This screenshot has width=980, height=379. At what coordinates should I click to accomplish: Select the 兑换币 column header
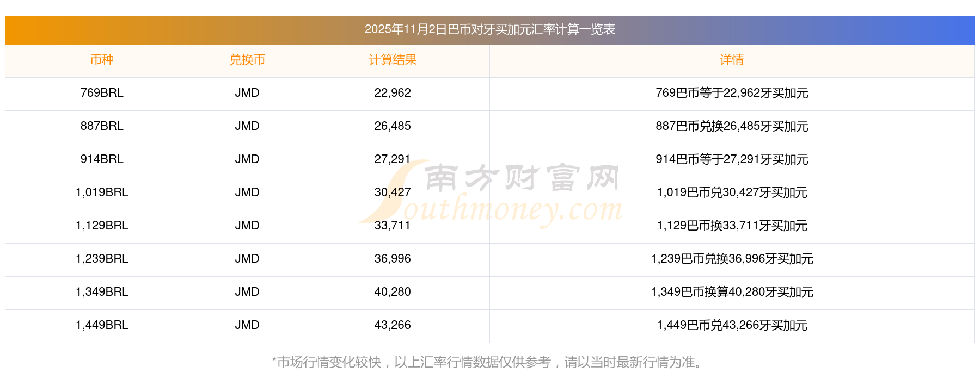click(247, 60)
